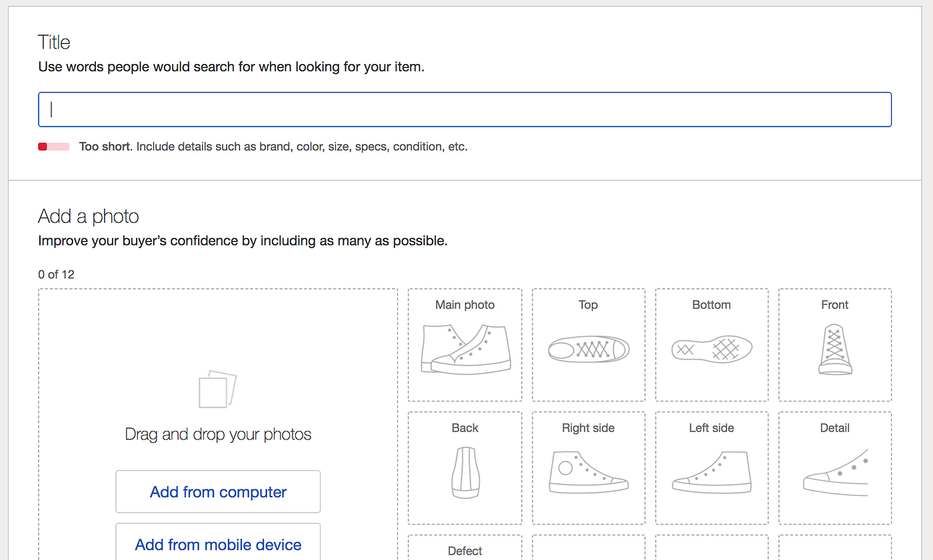Select the Top view photo tile
The height and width of the screenshot is (560, 933).
pos(588,344)
